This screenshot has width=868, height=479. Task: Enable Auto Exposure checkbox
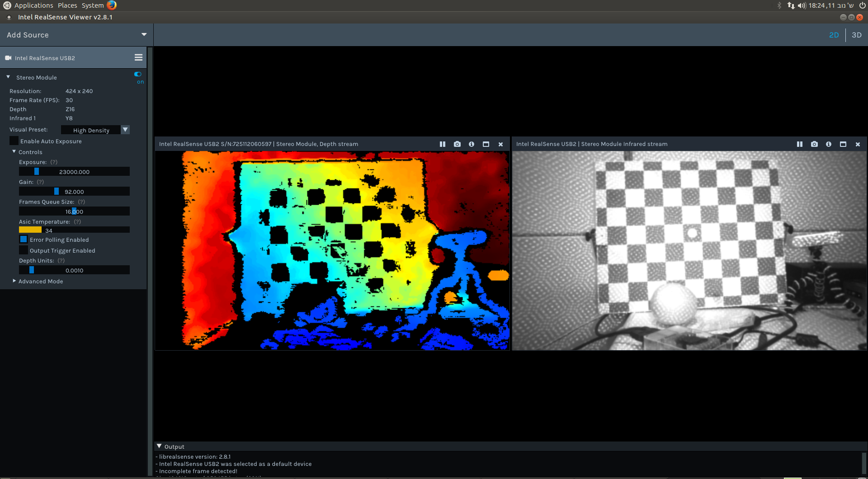[14, 141]
